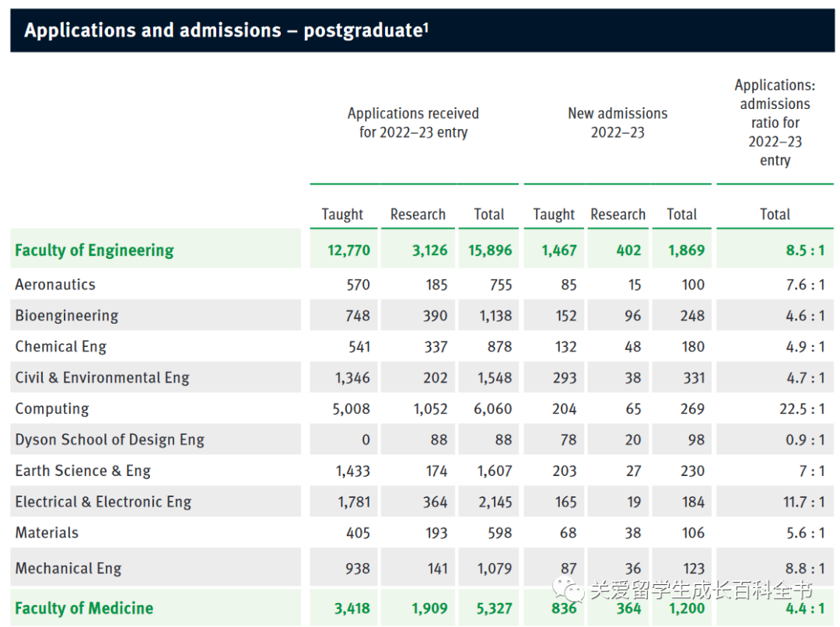Click Earth Science & Eng total 1,607
Image resolution: width=840 pixels, height=627 pixels.
coord(495,471)
